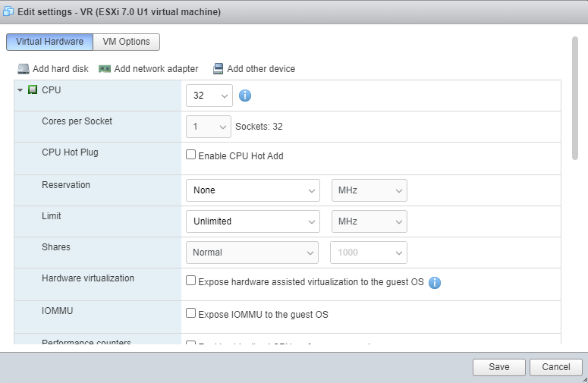Click Enable CPU Hot Add label text

tap(241, 156)
